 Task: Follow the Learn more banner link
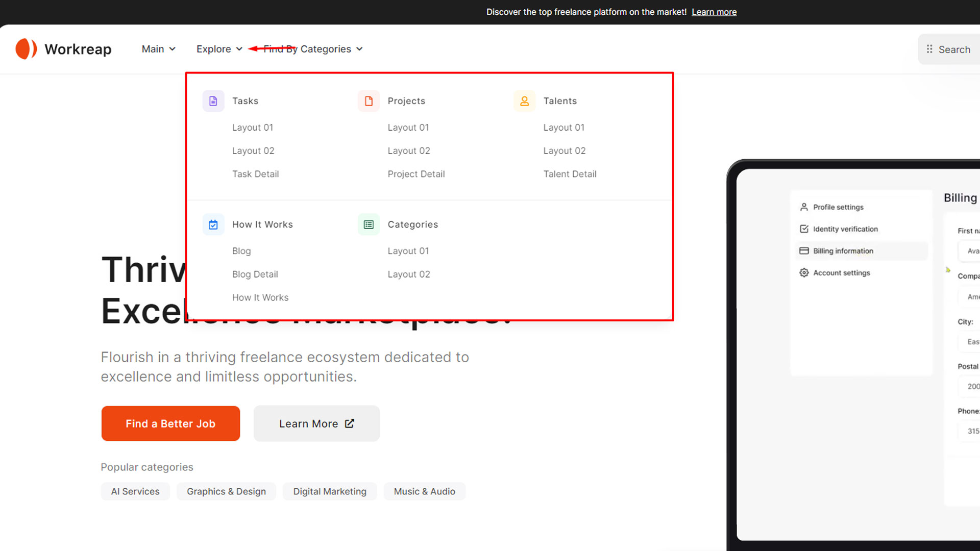click(x=714, y=12)
